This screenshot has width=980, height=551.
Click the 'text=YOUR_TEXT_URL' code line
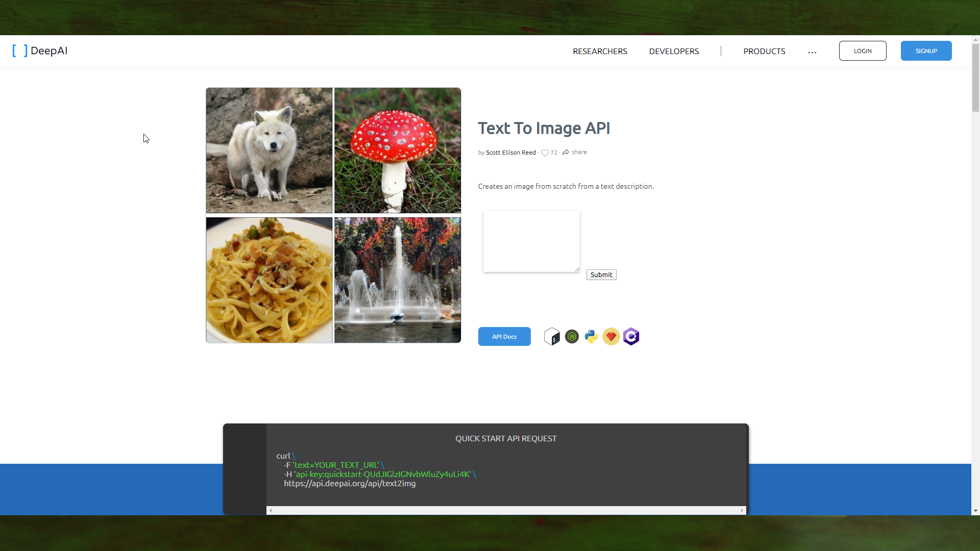tap(334, 465)
